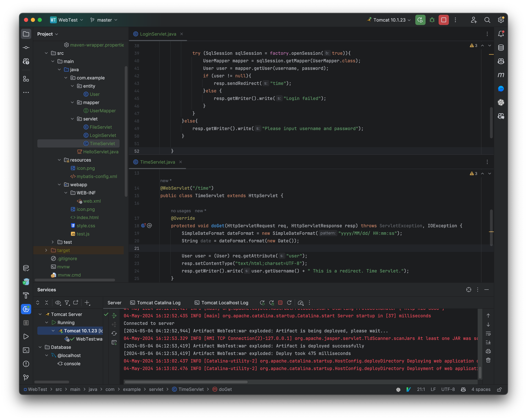Open the master branch dropdown
The height and width of the screenshot is (420, 527).
click(104, 20)
